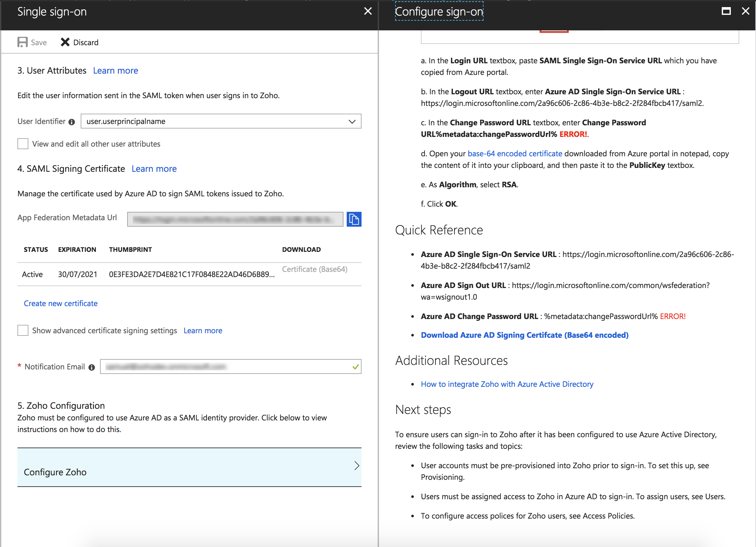The width and height of the screenshot is (756, 547).
Task: Open the User Identifier dropdown
Action: [x=352, y=121]
